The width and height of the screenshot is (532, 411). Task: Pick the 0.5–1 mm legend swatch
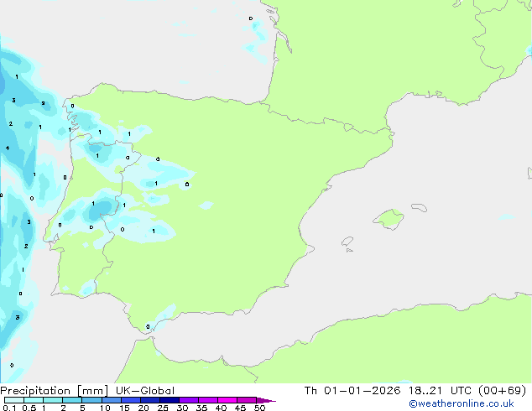pos(34,400)
